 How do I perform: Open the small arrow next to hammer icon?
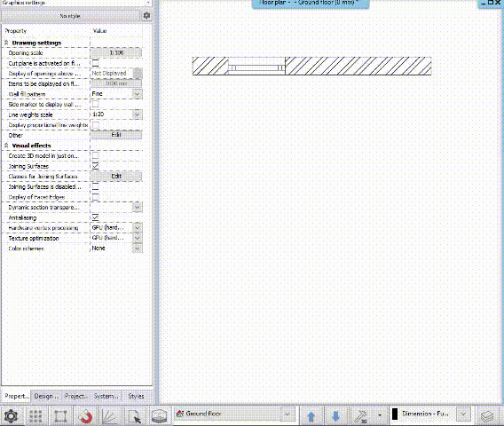pos(380,414)
